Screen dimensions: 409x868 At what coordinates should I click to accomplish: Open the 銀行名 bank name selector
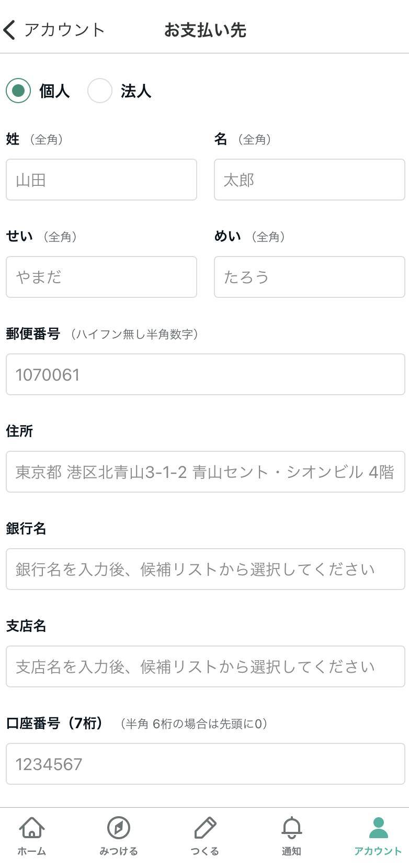pos(206,569)
